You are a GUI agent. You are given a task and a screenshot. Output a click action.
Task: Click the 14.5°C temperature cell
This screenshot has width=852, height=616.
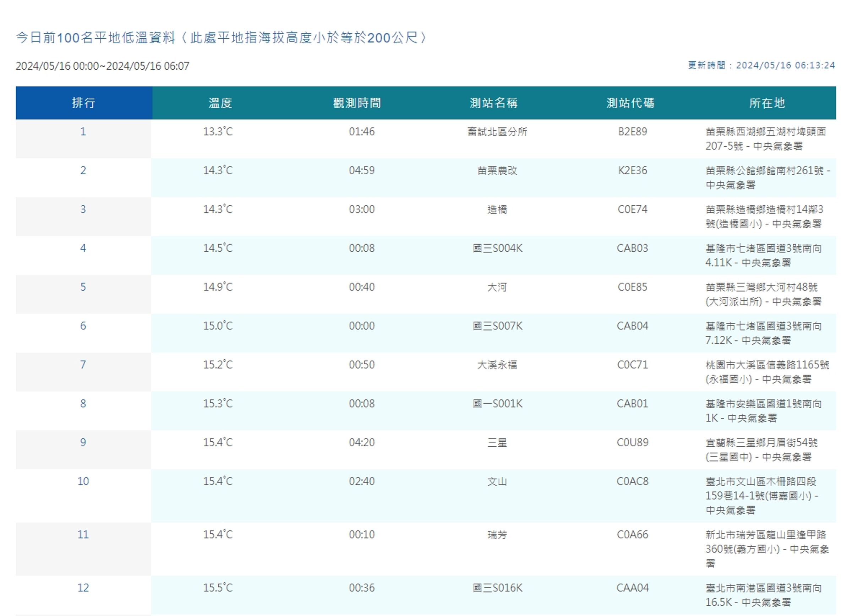tap(218, 248)
